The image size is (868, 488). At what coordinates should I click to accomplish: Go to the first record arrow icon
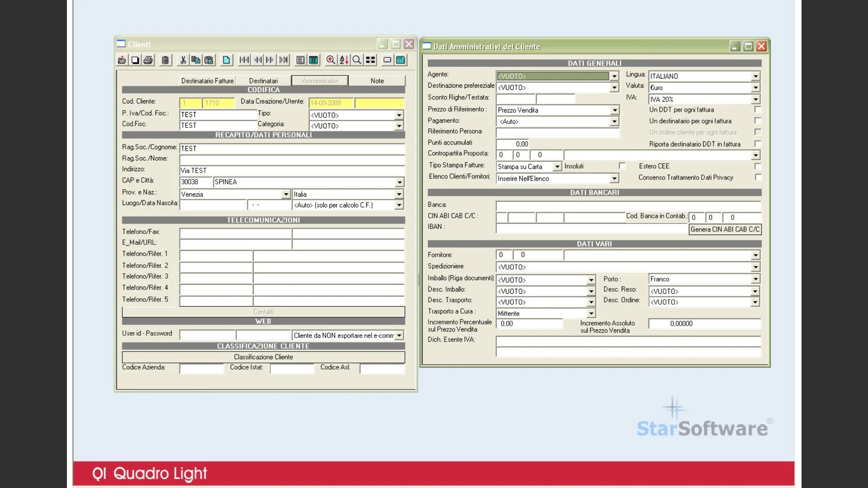(x=244, y=60)
